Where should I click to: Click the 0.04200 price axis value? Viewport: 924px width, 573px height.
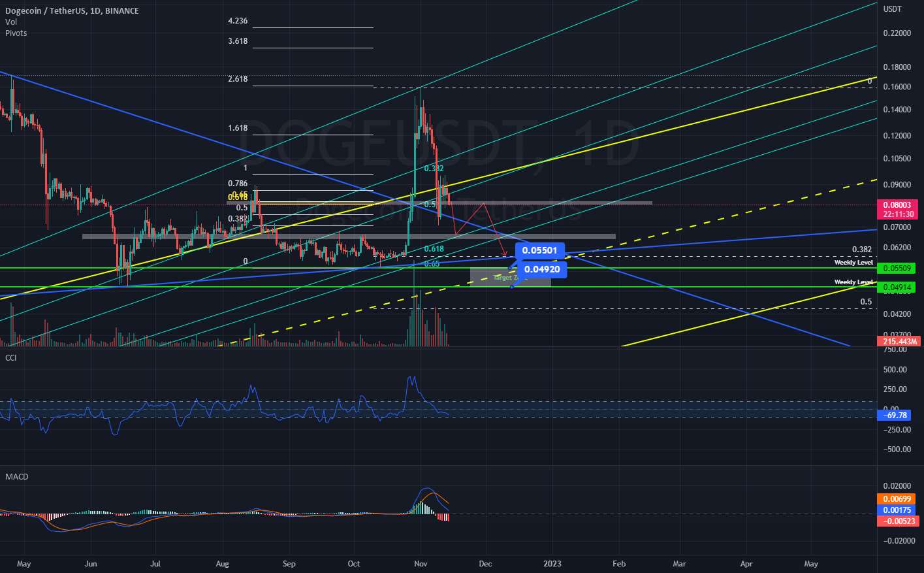click(x=897, y=314)
